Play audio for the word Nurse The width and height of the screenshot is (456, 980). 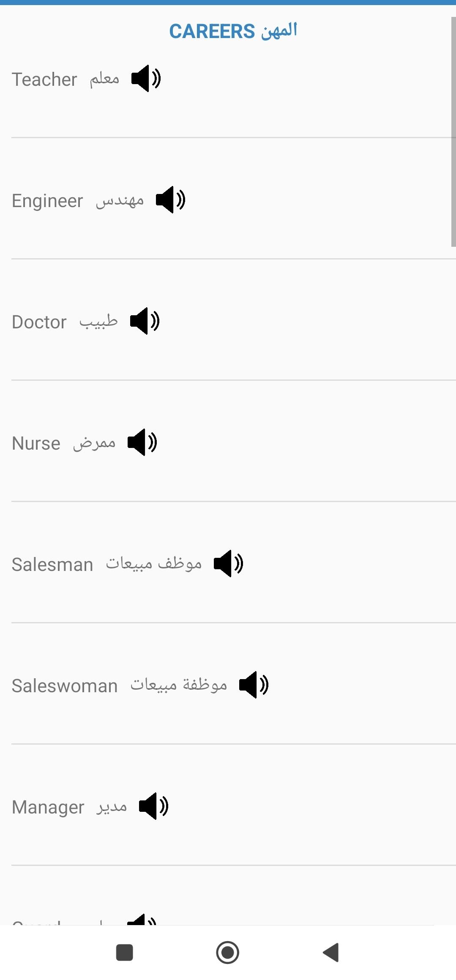(x=142, y=442)
